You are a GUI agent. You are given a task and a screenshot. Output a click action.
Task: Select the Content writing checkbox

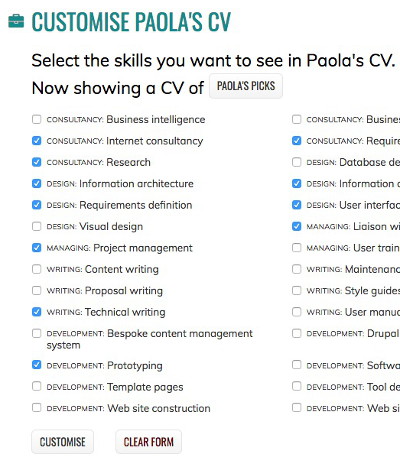[x=37, y=269]
